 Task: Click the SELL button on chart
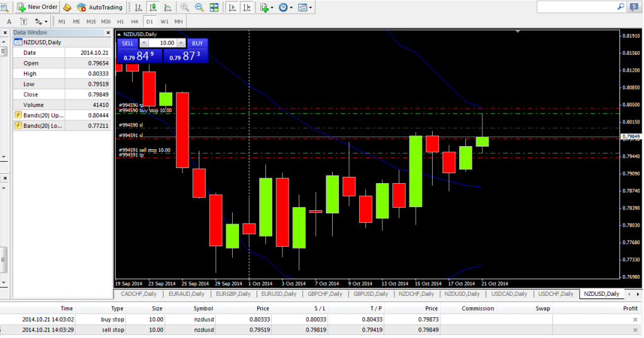click(128, 43)
